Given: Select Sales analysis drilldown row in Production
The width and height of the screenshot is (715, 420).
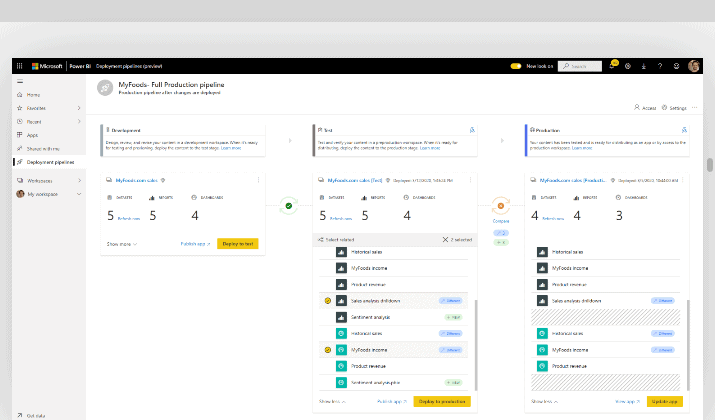Looking at the screenshot, I should point(606,301).
